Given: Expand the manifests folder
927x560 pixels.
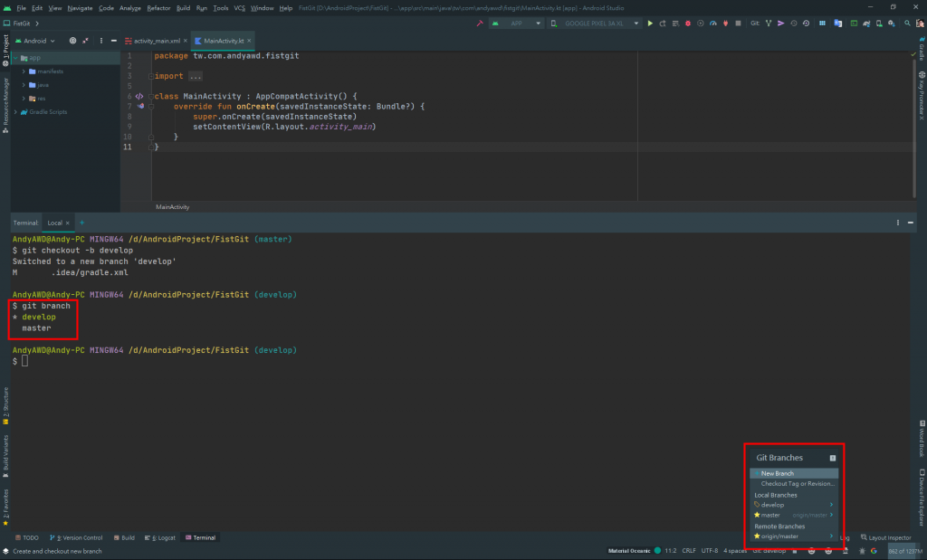Looking at the screenshot, I should (x=24, y=71).
